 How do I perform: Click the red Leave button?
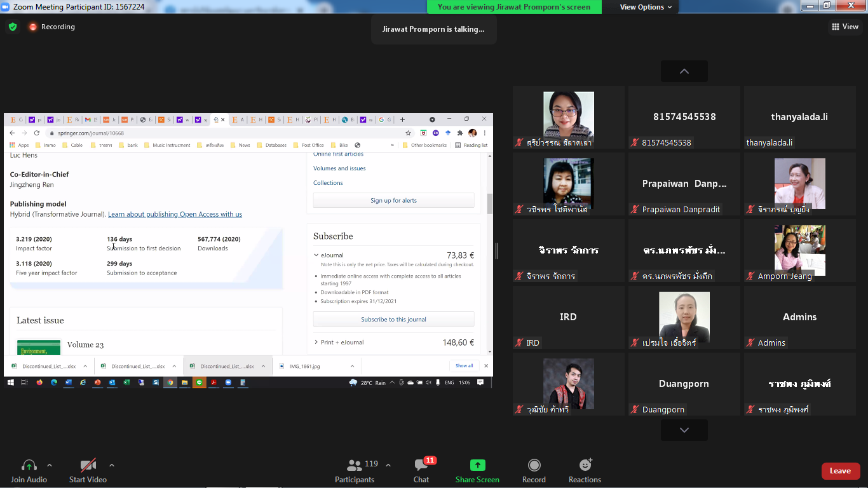point(840,471)
